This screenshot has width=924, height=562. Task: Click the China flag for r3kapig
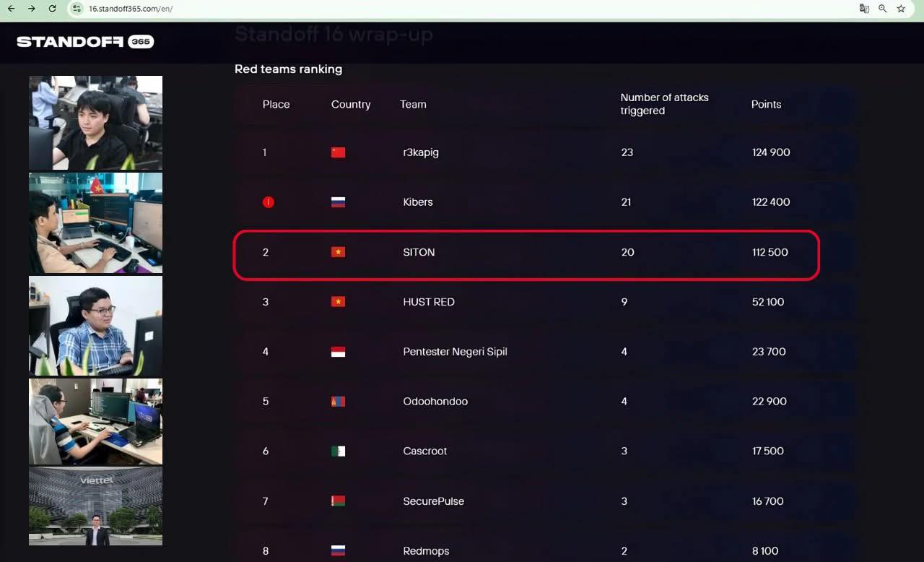338,152
